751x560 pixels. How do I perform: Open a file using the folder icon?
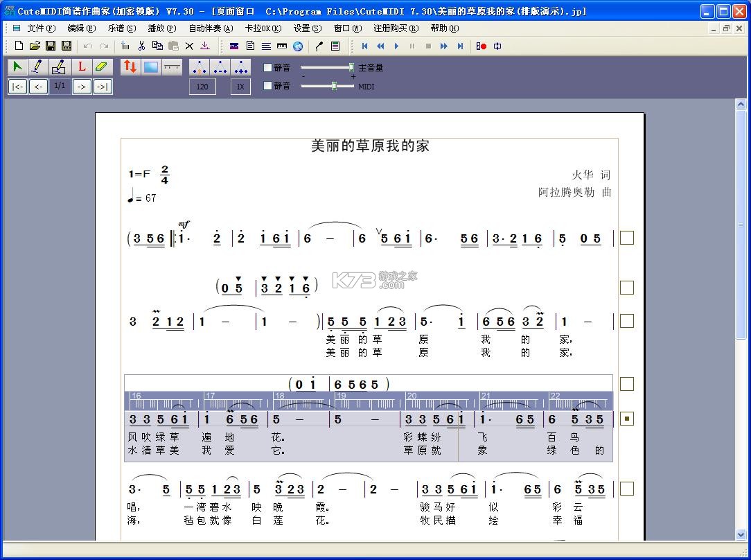(35, 46)
